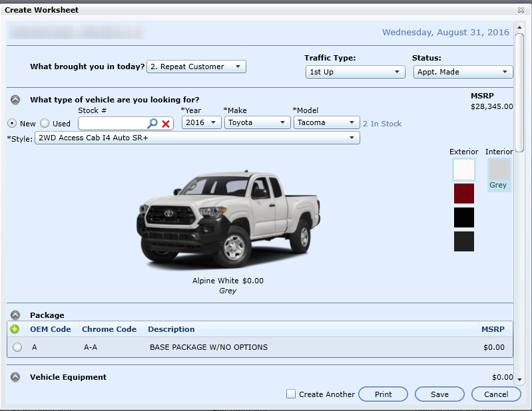Select base package A radio button
This screenshot has width=532, height=411.
coord(17,347)
